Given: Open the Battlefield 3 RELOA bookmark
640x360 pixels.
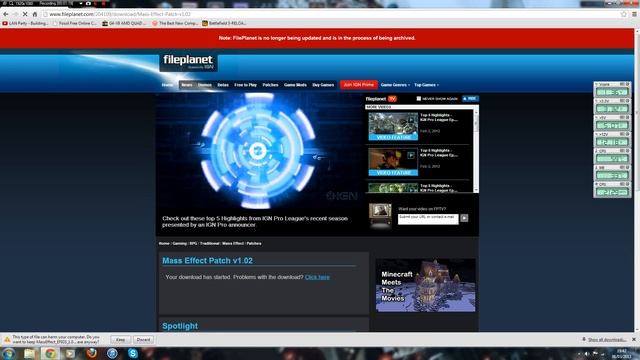Looking at the screenshot, I should pos(224,23).
